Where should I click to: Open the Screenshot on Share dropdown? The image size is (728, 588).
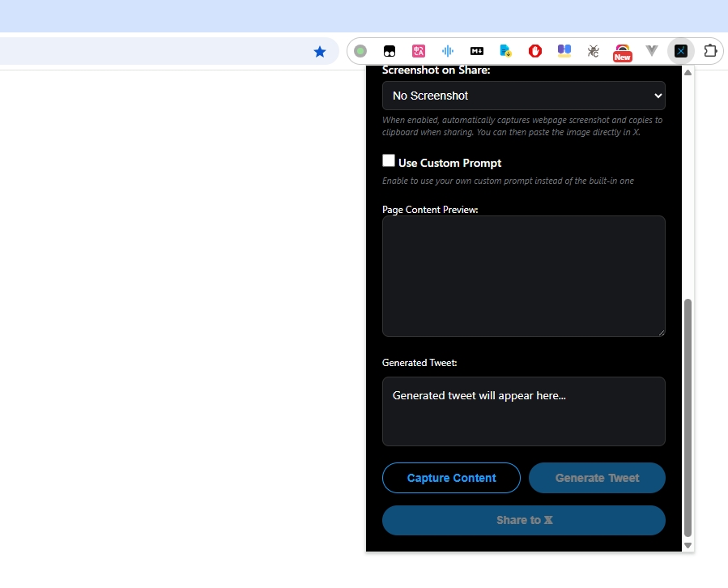click(523, 95)
